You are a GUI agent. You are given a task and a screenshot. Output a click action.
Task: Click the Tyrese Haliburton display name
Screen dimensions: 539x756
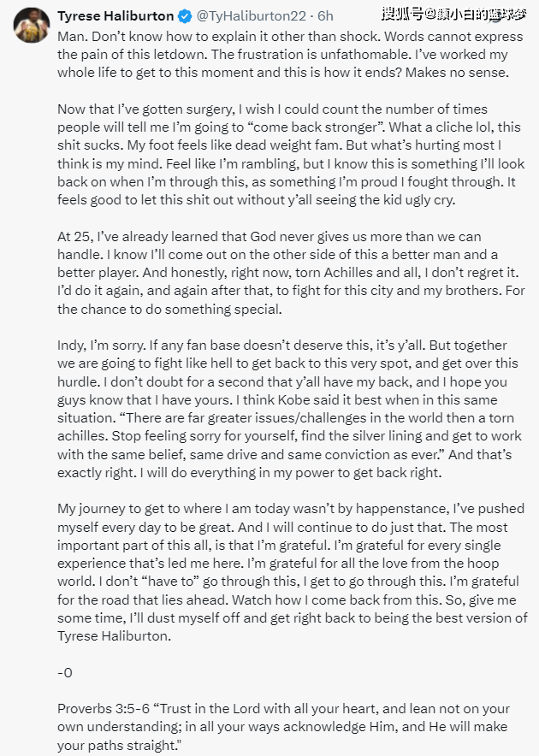point(115,15)
